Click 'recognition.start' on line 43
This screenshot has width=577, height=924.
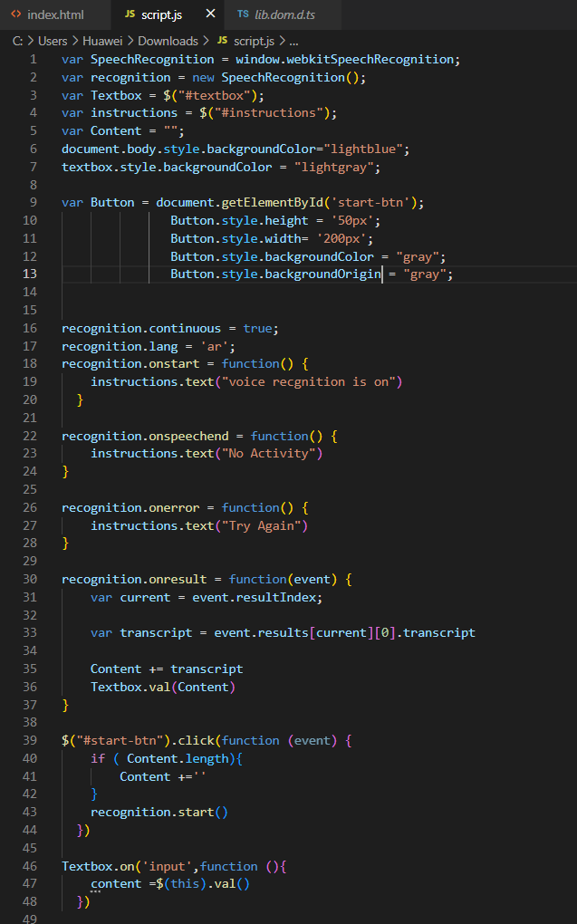(x=152, y=812)
